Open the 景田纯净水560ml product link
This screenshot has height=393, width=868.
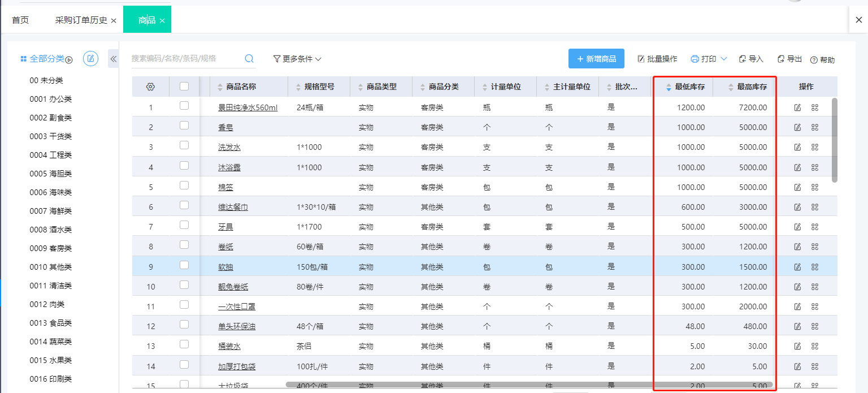[x=248, y=107]
